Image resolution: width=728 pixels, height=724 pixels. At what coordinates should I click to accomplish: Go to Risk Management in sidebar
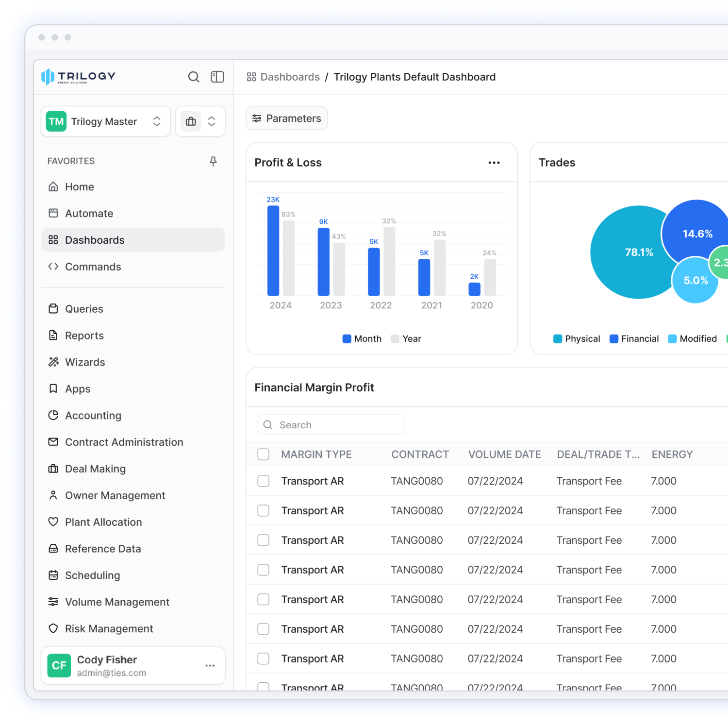pyautogui.click(x=109, y=629)
